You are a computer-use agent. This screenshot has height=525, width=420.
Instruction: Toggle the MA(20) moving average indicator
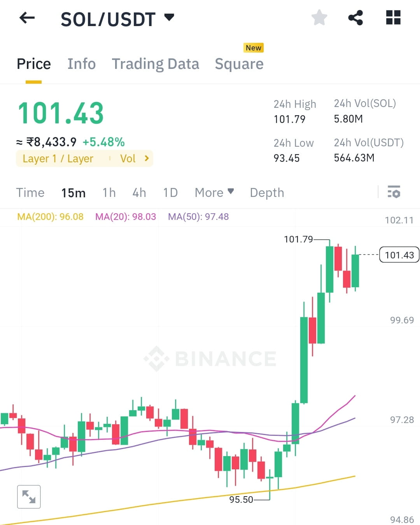click(125, 217)
